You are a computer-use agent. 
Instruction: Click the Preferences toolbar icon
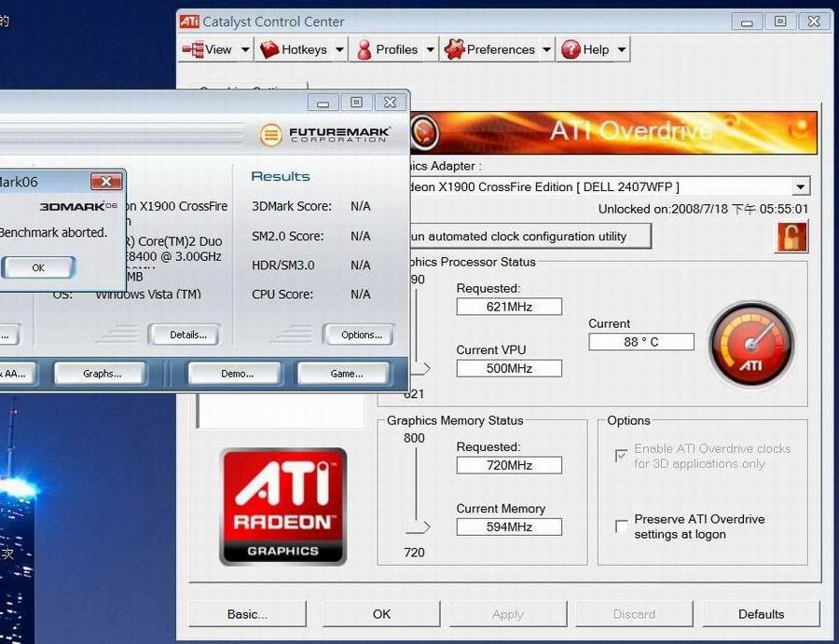point(454,49)
